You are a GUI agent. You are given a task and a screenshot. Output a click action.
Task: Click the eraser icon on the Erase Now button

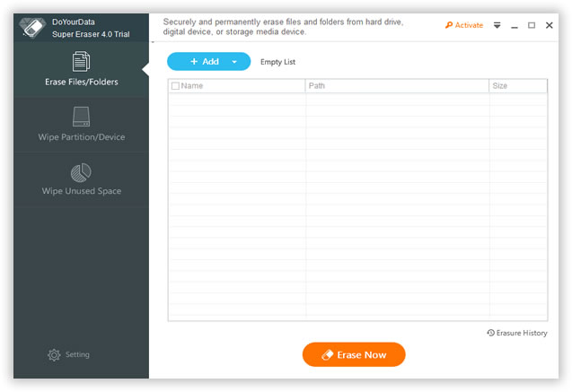[x=327, y=355]
